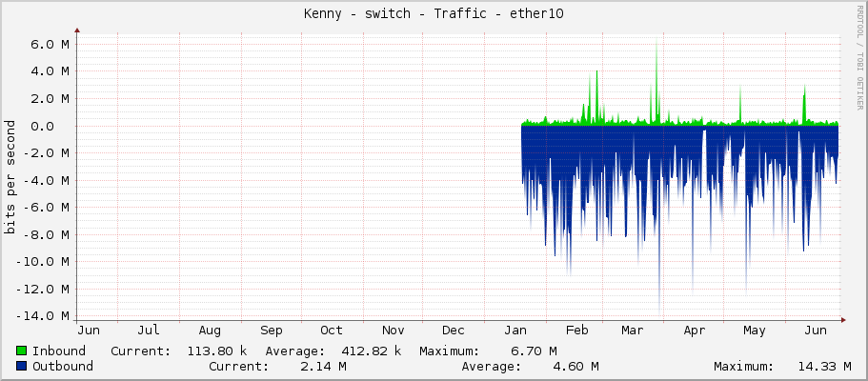This screenshot has height=381, width=868.
Task: Click the Inbound maximum value '6.70 M'
Action: (535, 351)
